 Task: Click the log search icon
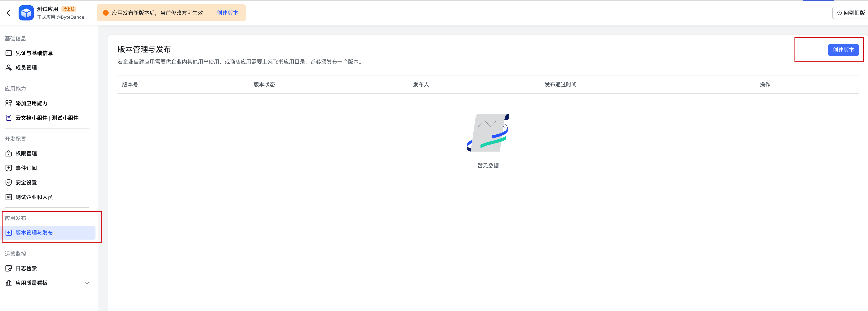[x=9, y=268]
